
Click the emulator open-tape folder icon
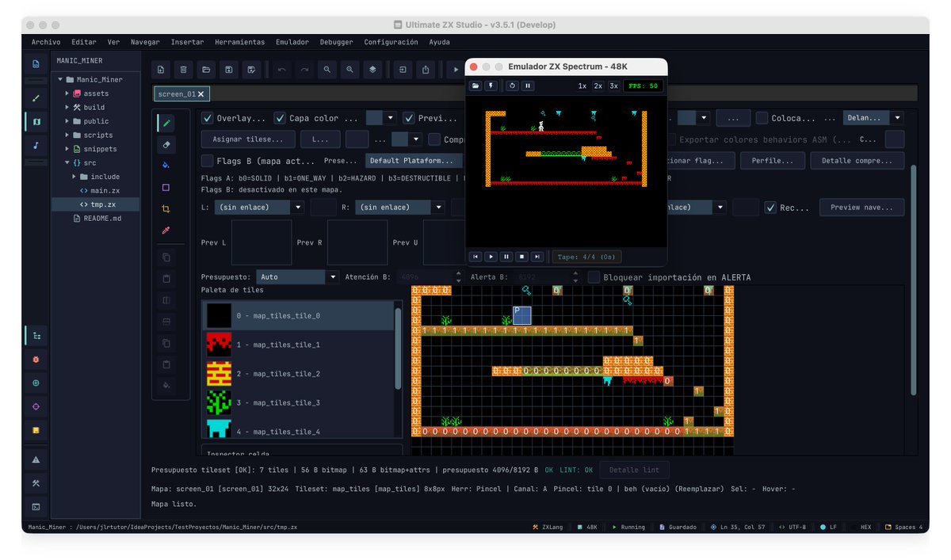tap(475, 86)
